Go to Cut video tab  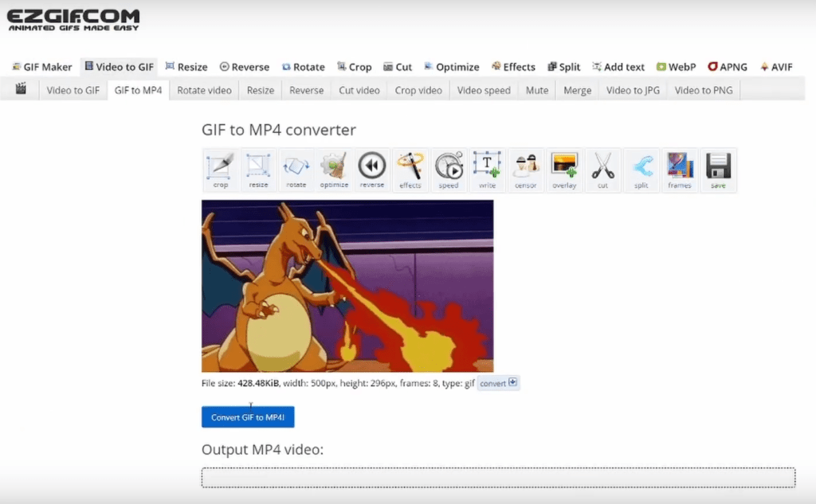[359, 91]
